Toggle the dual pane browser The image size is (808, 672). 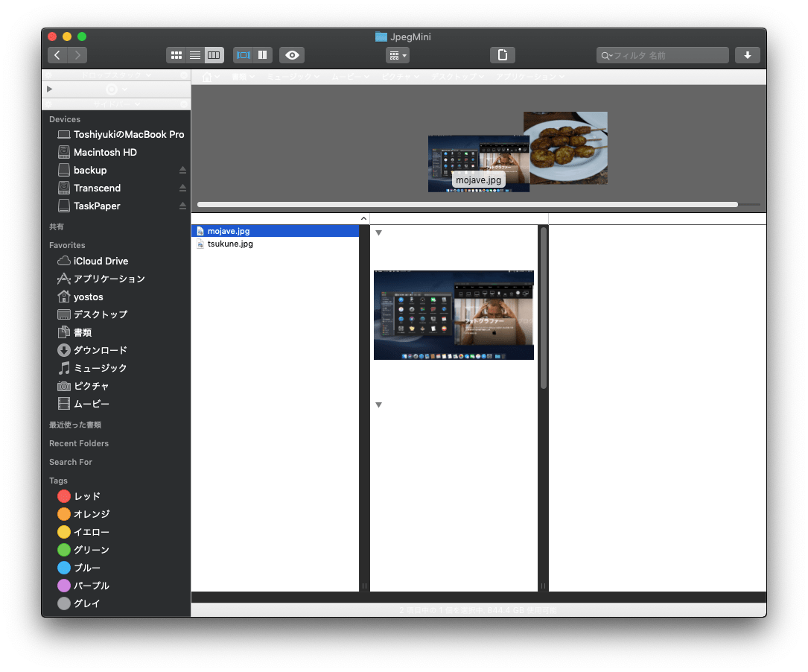click(262, 55)
